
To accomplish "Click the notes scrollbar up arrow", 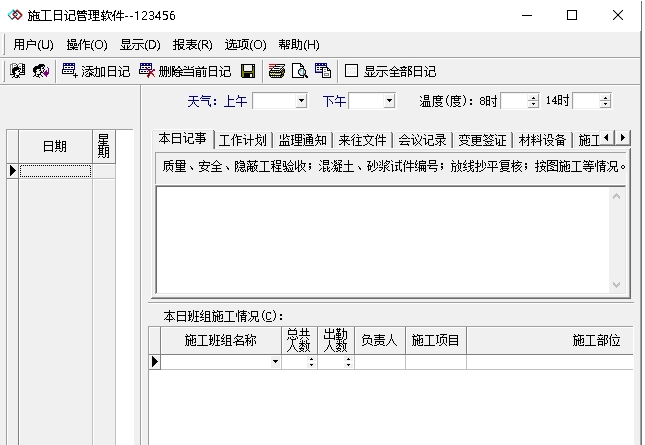I will (616, 196).
